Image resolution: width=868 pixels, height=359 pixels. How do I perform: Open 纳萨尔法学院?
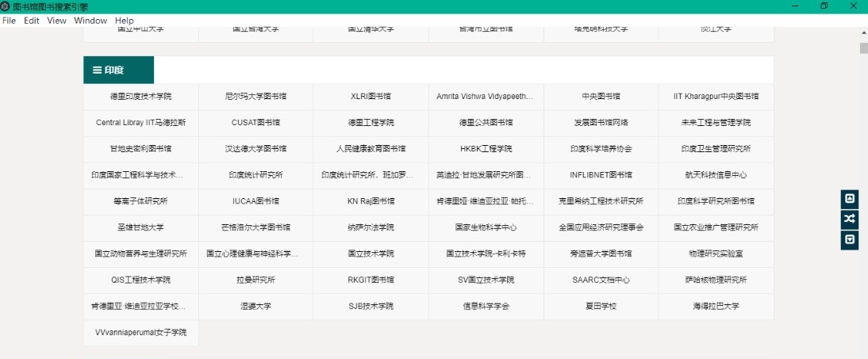tap(371, 227)
